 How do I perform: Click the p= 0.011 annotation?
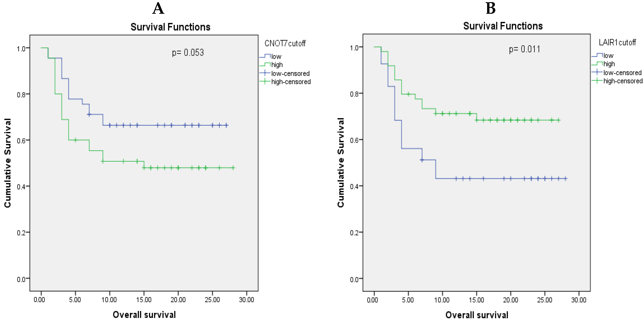(x=524, y=49)
